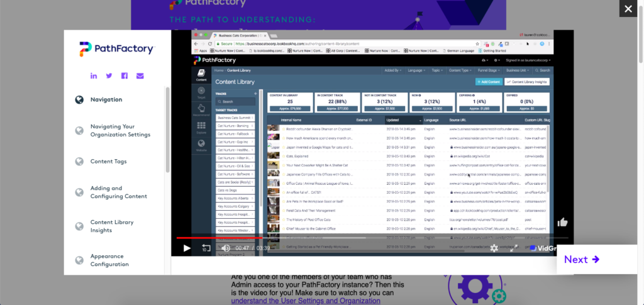Go to the Next item
This screenshot has height=305, width=644.
point(582,260)
